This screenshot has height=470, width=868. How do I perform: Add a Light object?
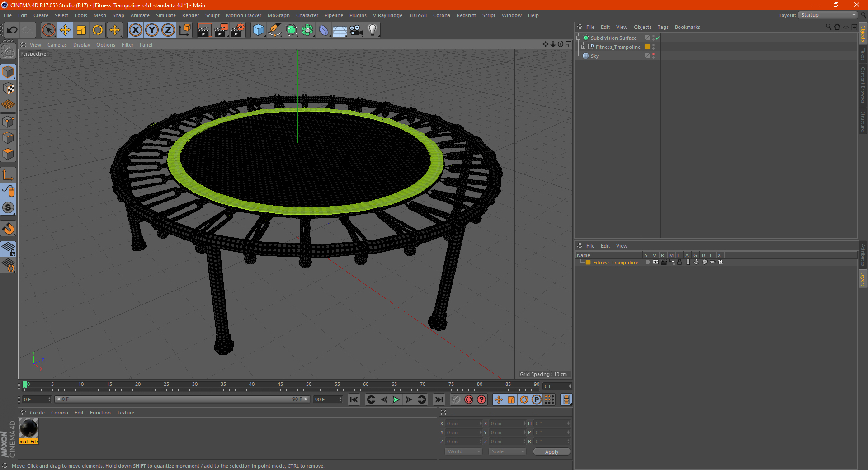(x=373, y=30)
